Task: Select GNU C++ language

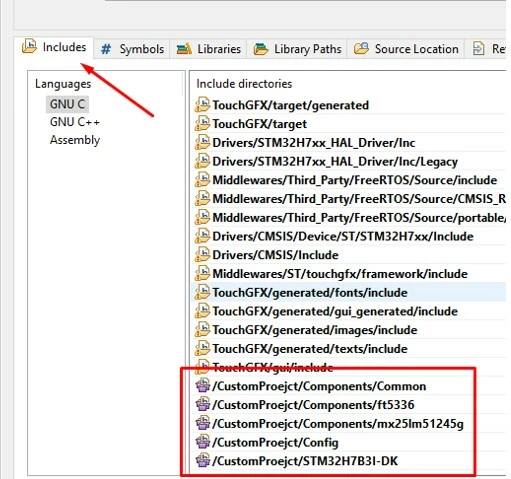Action: click(75, 122)
